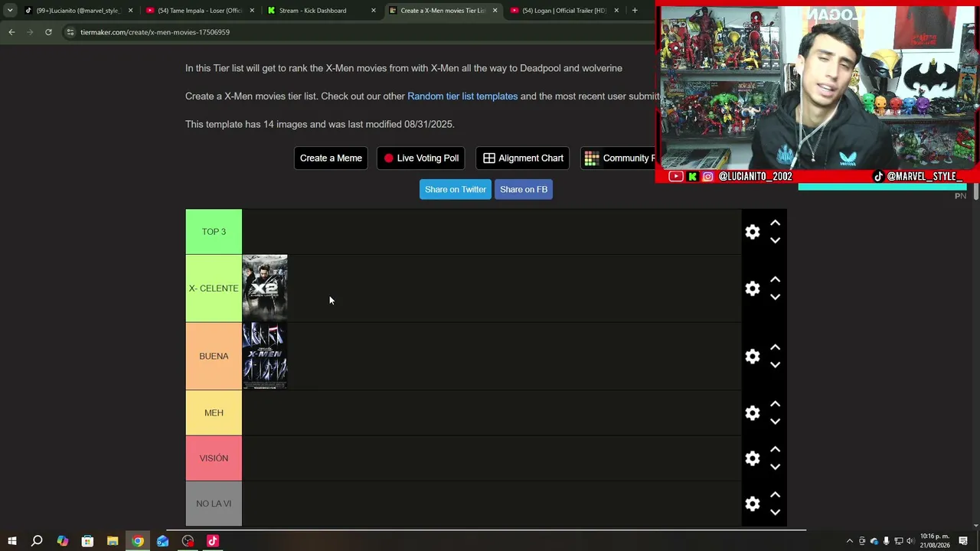Move NO LA VI tier row up

pyautogui.click(x=775, y=494)
